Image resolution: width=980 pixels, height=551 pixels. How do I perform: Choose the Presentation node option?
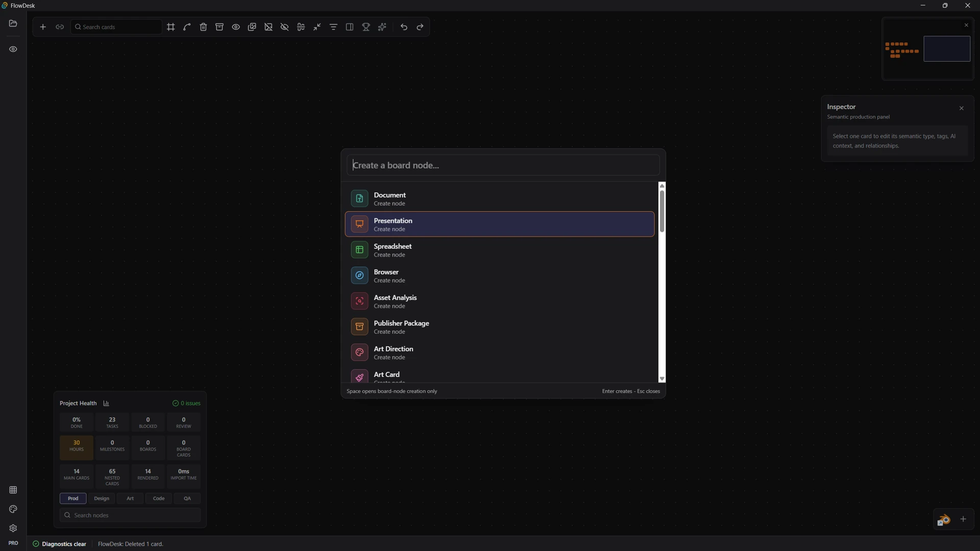pos(500,224)
